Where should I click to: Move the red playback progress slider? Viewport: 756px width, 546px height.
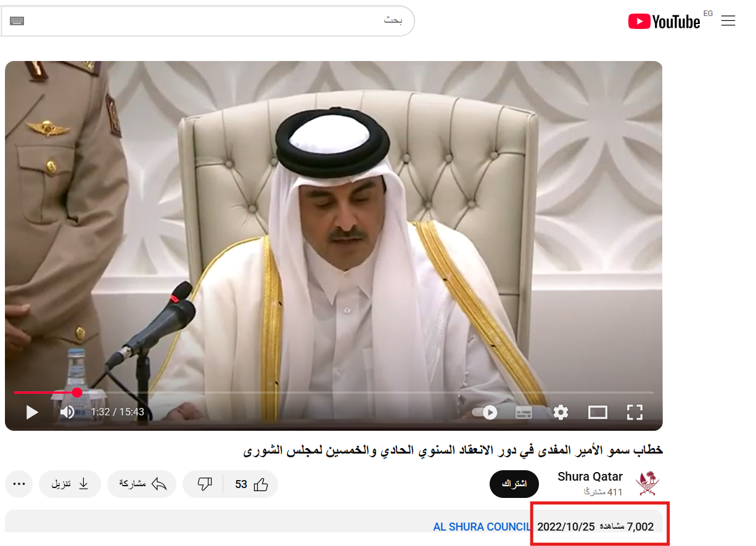(x=76, y=392)
